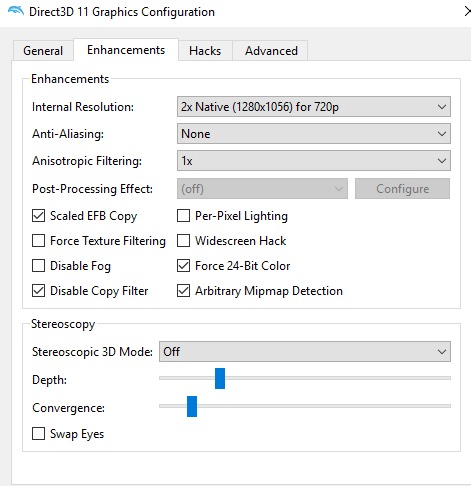
Task: Open the Hacks tab
Action: pos(205,51)
